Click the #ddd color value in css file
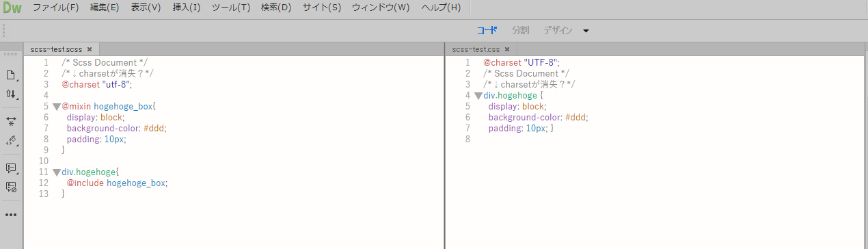The width and height of the screenshot is (868, 249). [x=576, y=117]
